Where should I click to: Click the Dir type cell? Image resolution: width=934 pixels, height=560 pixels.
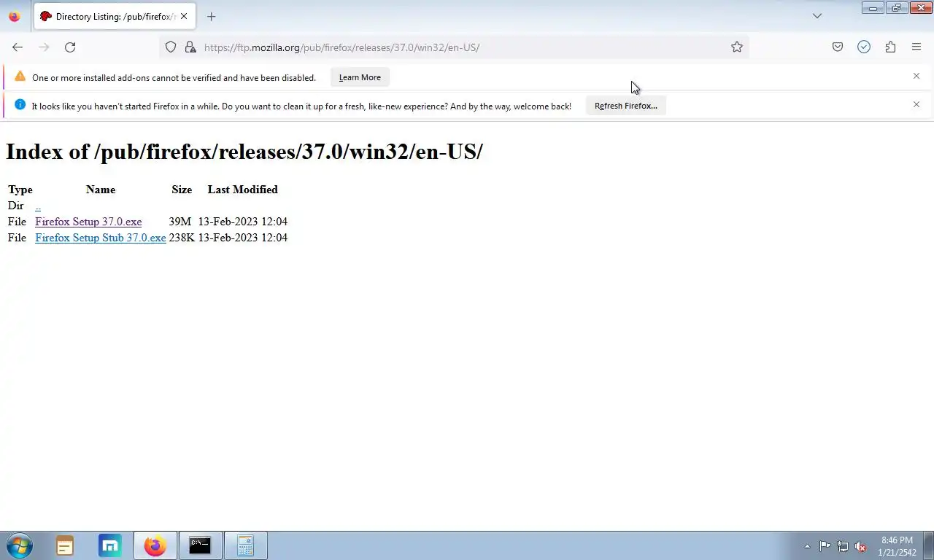pos(16,206)
